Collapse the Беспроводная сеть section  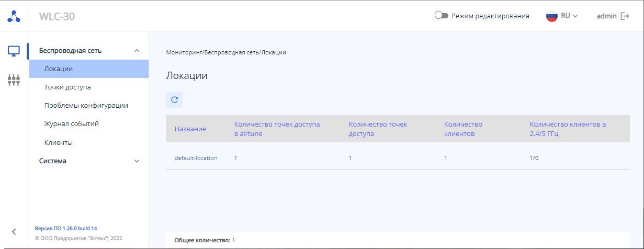tap(137, 51)
